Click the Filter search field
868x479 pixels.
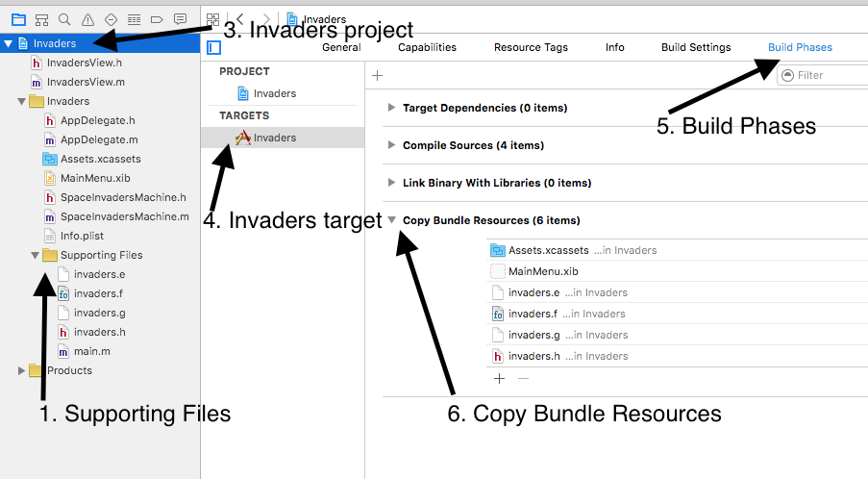click(x=823, y=75)
